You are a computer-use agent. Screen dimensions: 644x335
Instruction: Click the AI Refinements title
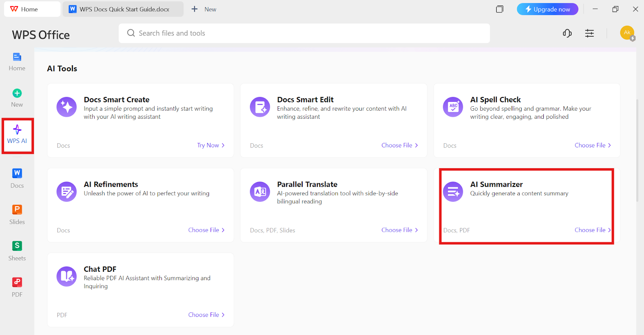[x=111, y=184]
